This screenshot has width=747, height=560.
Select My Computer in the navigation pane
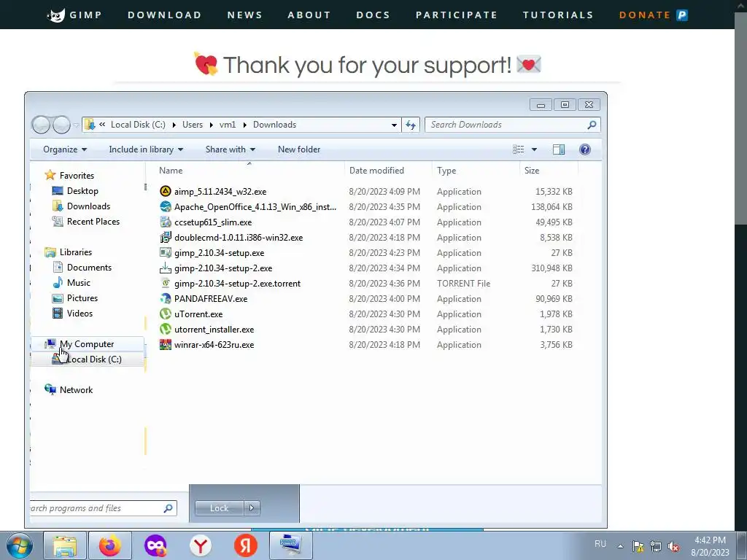coord(87,344)
